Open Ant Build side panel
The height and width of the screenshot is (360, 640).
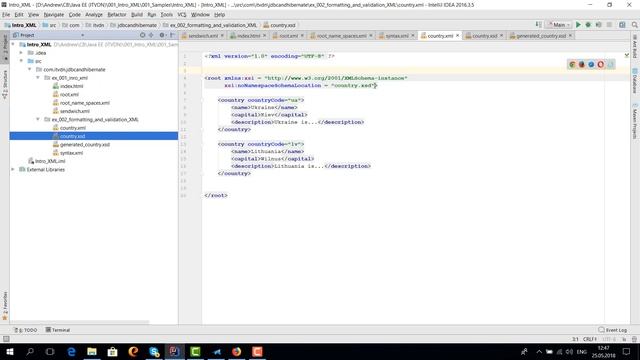point(635,46)
